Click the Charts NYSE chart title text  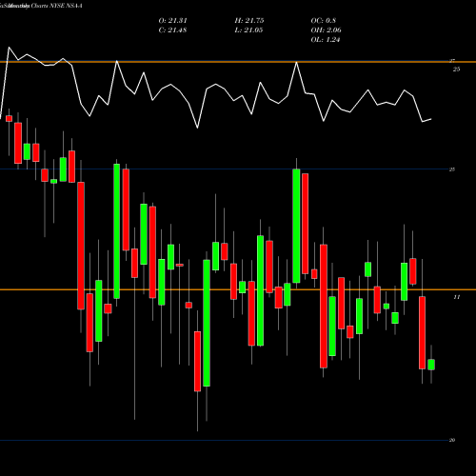49,6
